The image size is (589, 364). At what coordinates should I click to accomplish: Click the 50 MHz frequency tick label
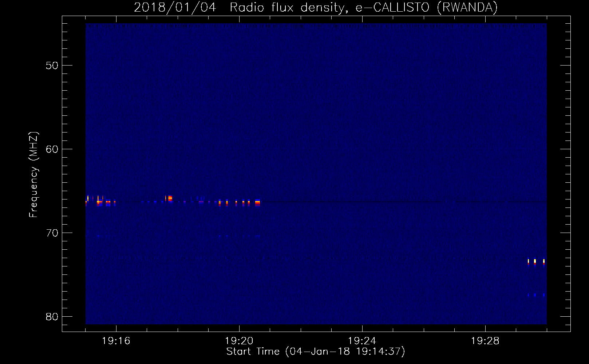pos(52,66)
